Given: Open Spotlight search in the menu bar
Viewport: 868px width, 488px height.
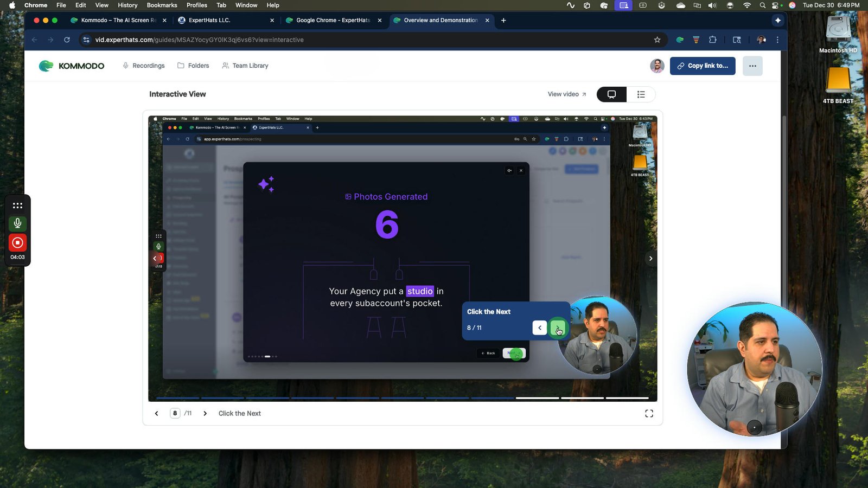Looking at the screenshot, I should [762, 5].
